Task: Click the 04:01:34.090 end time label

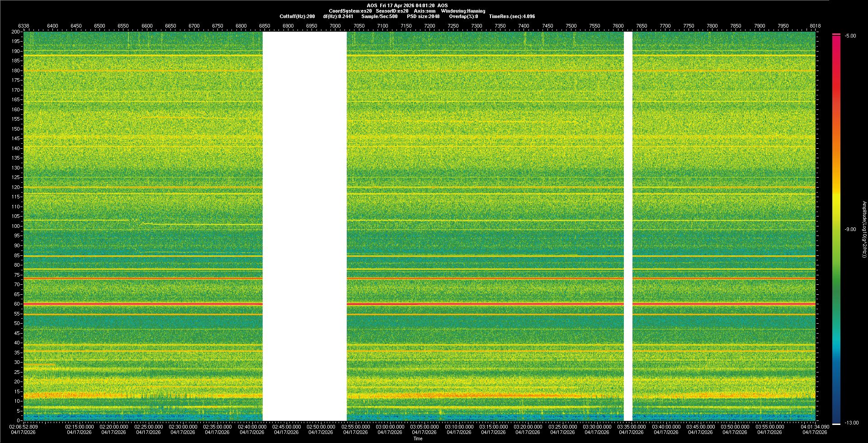Action: [x=815, y=426]
